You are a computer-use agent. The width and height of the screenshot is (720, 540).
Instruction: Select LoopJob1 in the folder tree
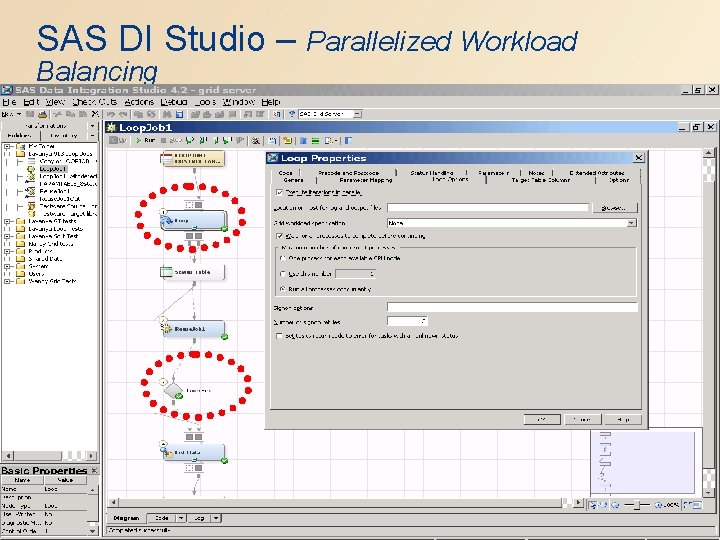point(52,169)
